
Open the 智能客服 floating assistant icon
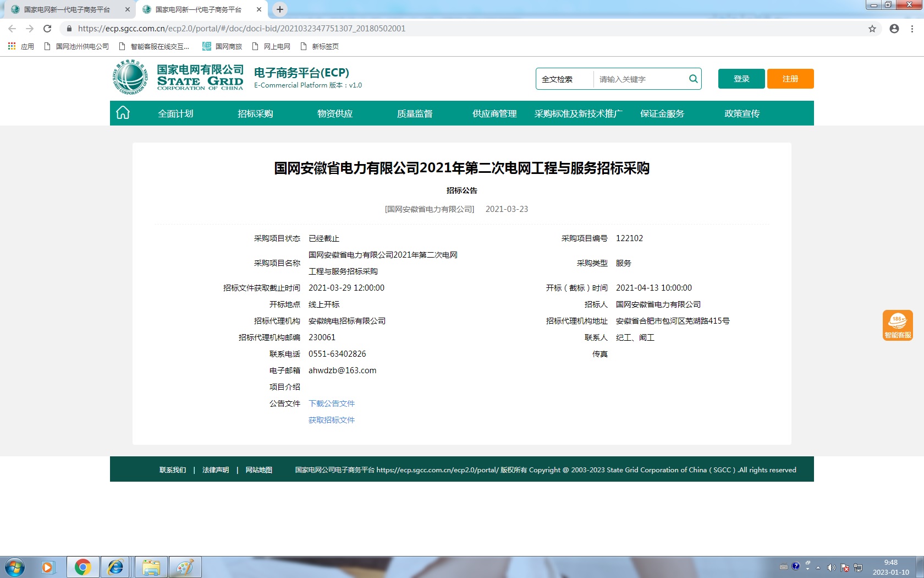point(898,325)
